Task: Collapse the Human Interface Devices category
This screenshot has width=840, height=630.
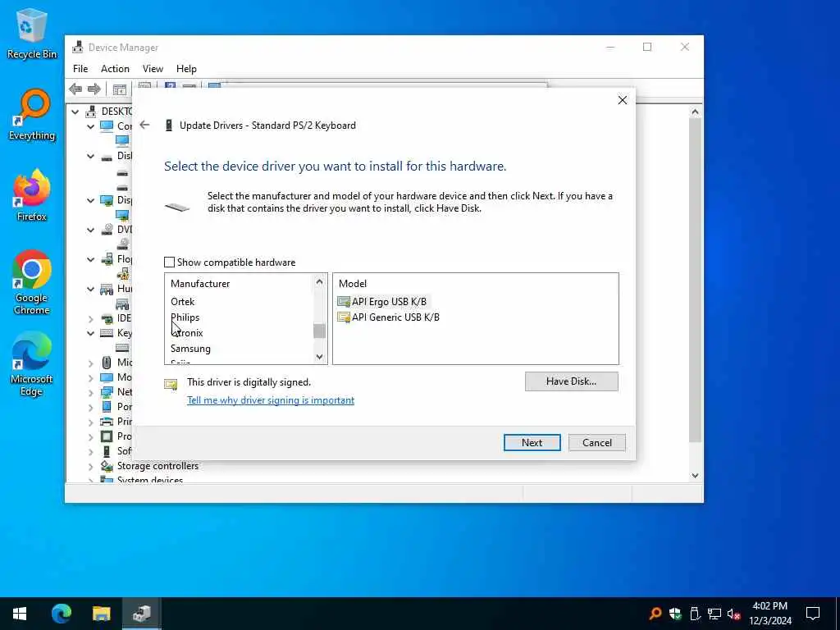Action: click(90, 289)
